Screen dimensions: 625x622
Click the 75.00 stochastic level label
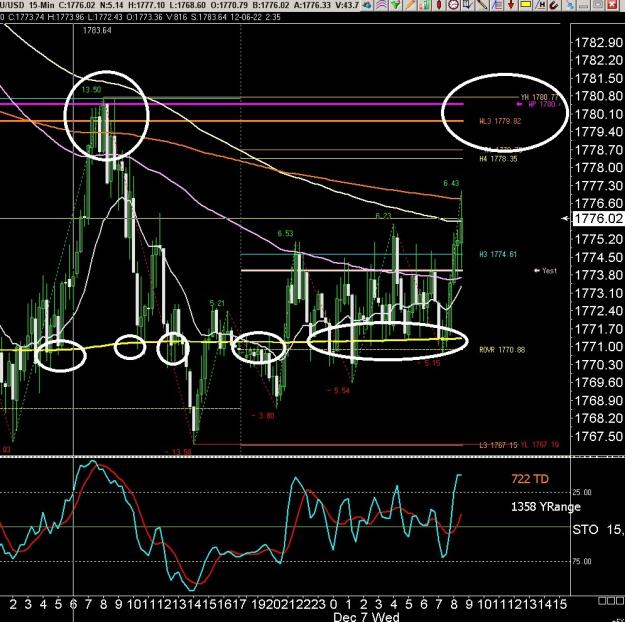(x=582, y=561)
